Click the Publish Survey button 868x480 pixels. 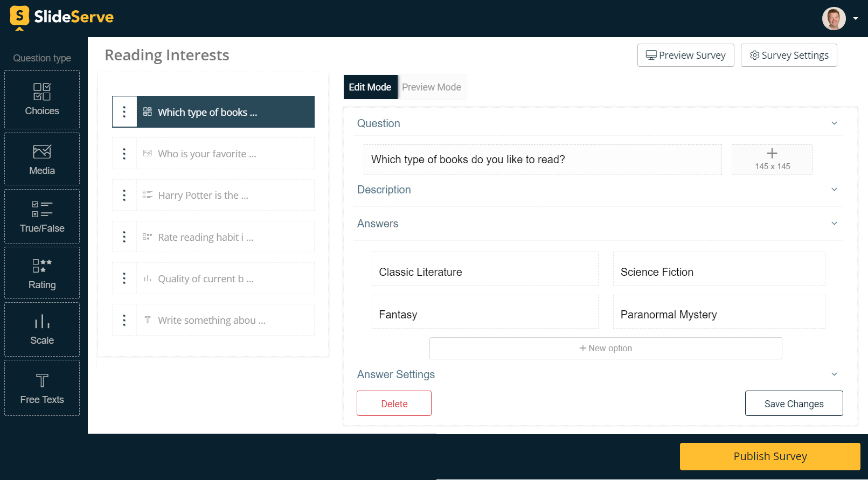[770, 456]
